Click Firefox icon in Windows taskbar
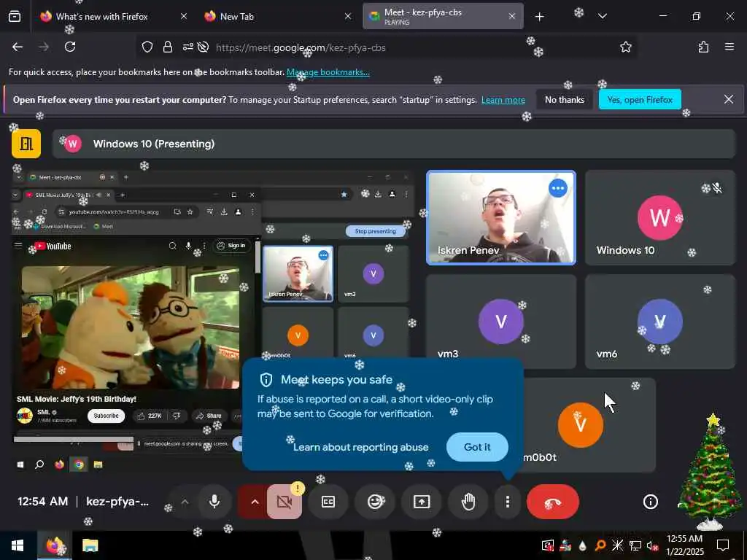The image size is (747, 560). [55, 545]
